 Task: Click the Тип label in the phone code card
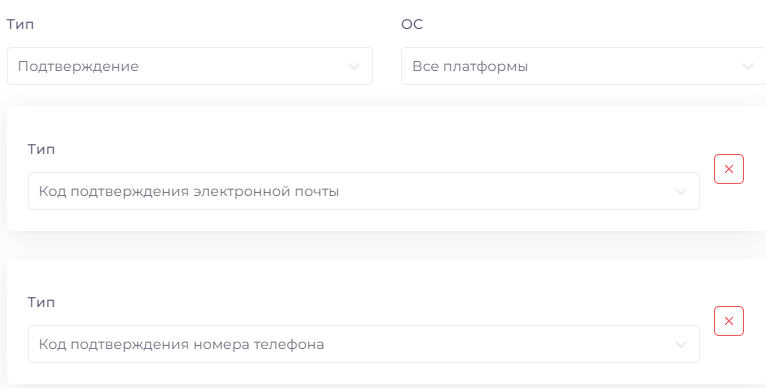click(x=41, y=302)
